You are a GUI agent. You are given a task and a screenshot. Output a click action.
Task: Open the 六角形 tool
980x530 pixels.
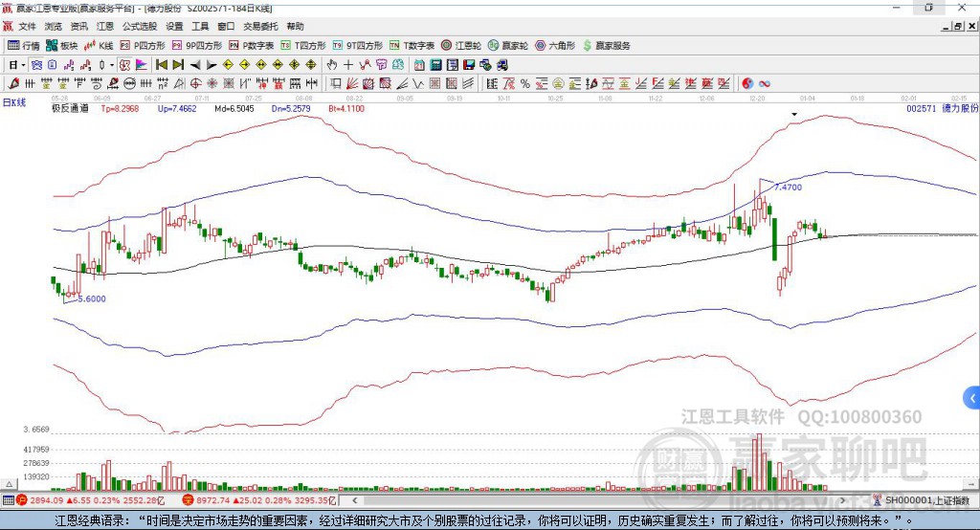(555, 46)
